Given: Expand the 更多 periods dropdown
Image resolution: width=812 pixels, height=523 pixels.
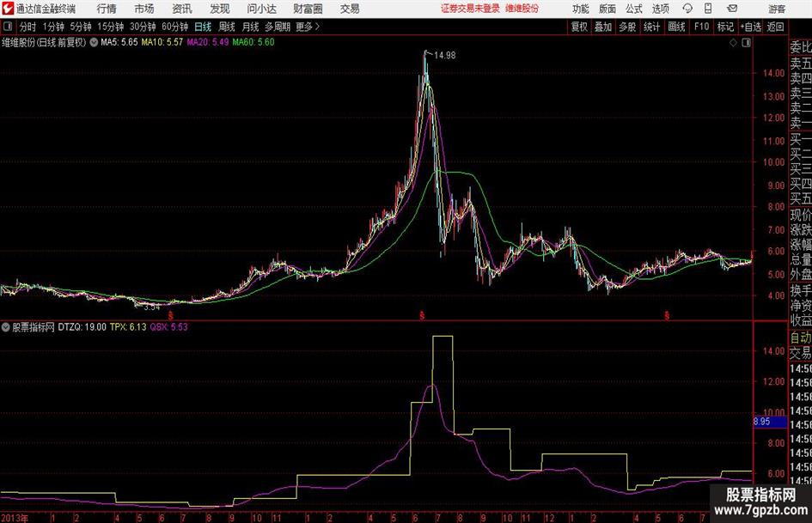Looking at the screenshot, I should [x=308, y=27].
